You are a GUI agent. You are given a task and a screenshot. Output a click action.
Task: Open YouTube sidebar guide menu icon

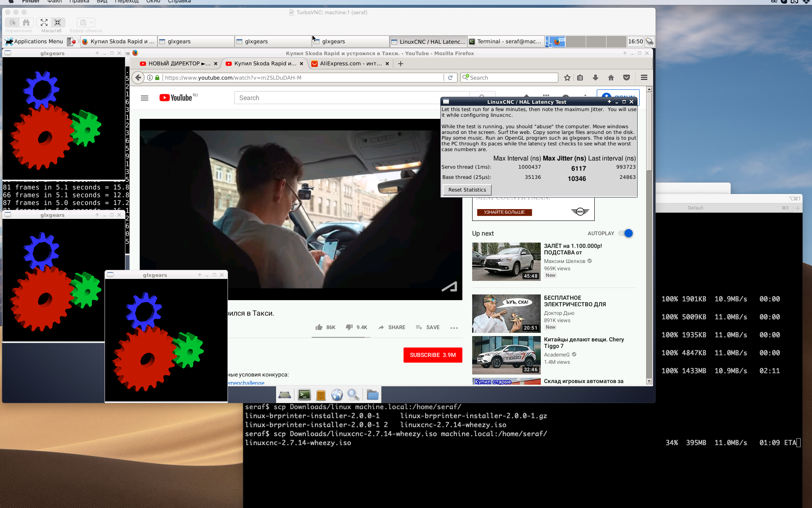tap(145, 98)
